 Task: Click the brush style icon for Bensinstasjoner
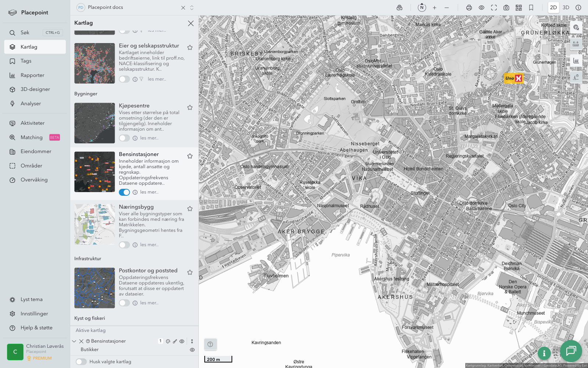tap(175, 341)
